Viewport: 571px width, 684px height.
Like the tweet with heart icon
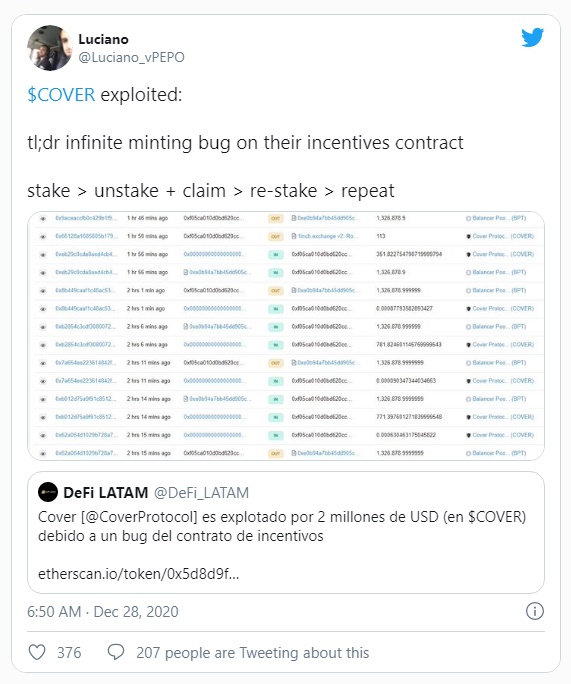coord(37,653)
